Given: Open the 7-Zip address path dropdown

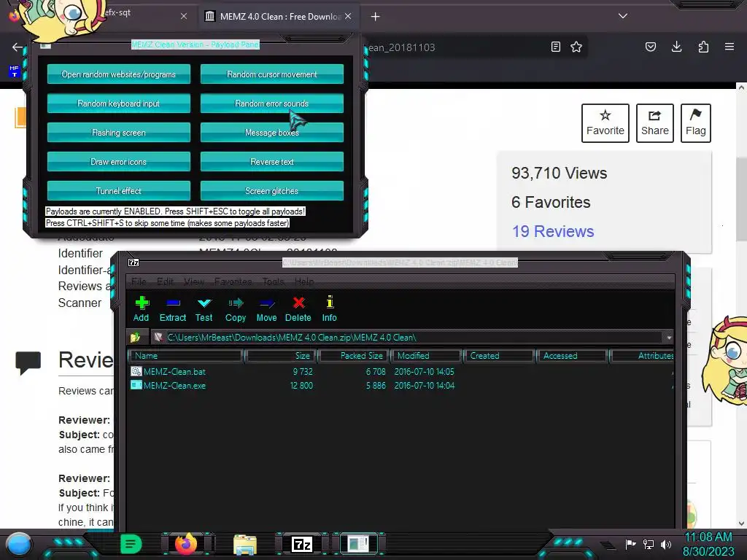Looking at the screenshot, I should pyautogui.click(x=669, y=338).
